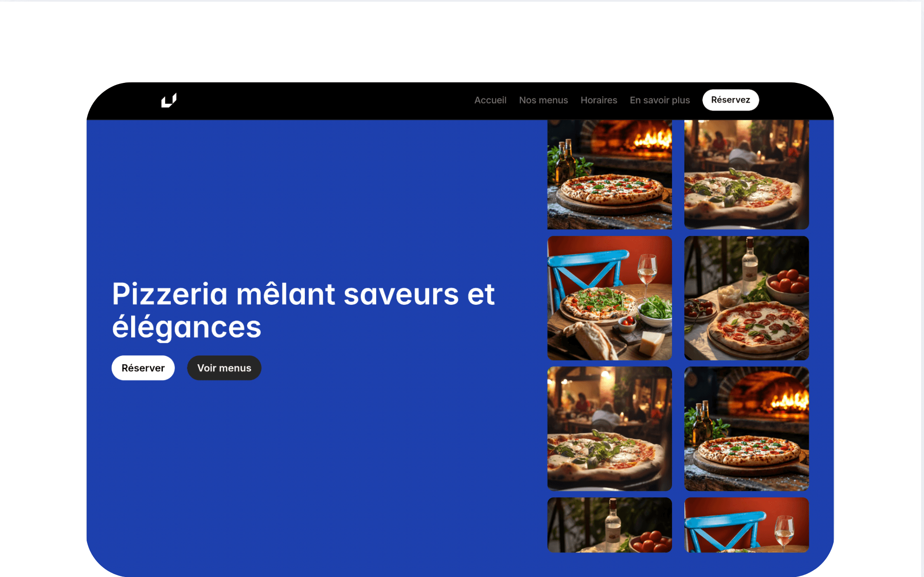Click the white logo icon in header
924x577 pixels.
pyautogui.click(x=169, y=100)
